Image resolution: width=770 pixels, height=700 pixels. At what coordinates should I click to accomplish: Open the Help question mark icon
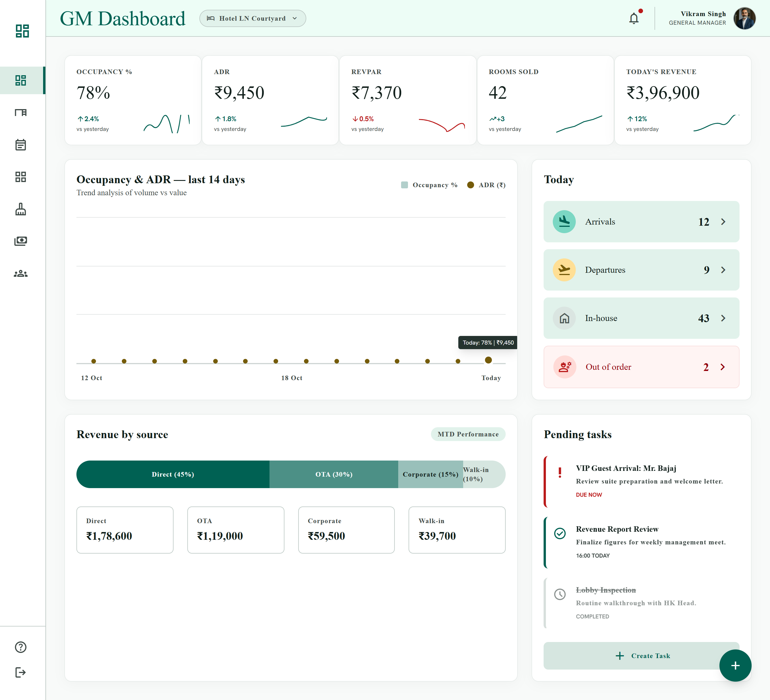point(21,647)
